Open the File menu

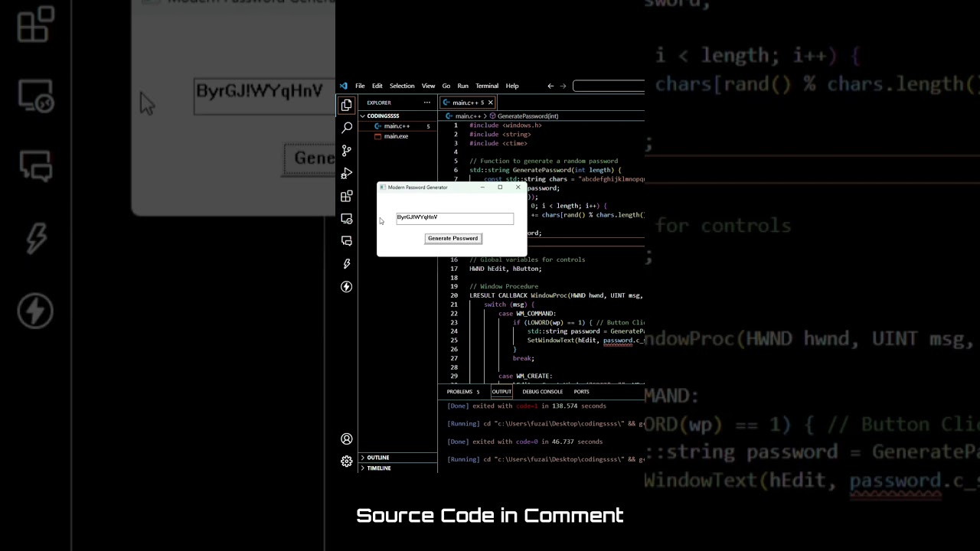point(360,86)
